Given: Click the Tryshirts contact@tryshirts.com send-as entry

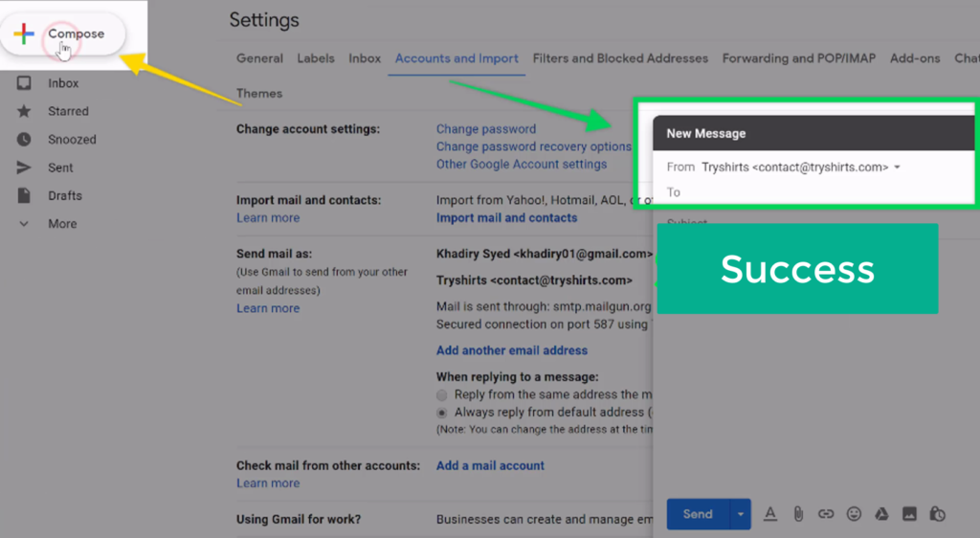Looking at the screenshot, I should click(x=534, y=280).
